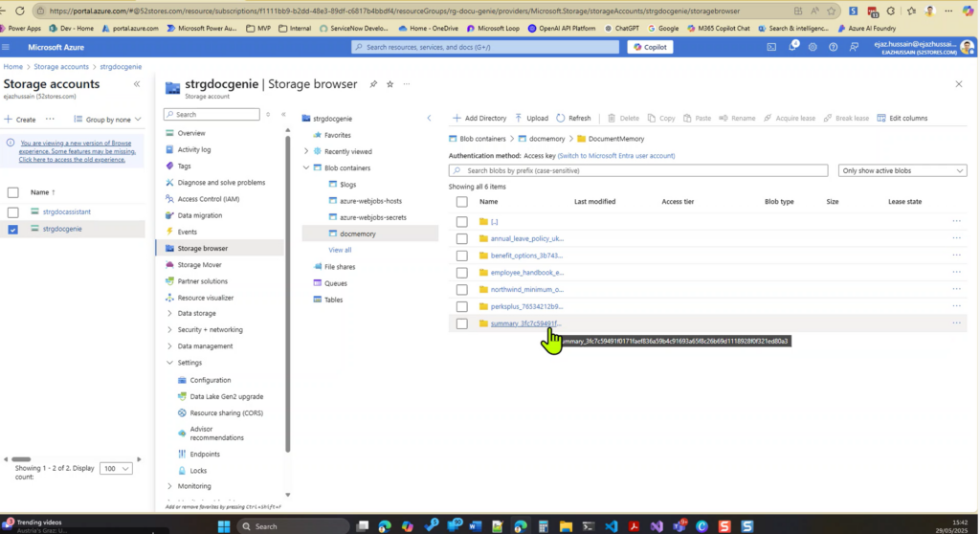Open the blade ellipsis beside the star
The height and width of the screenshot is (534, 980).
point(407,84)
